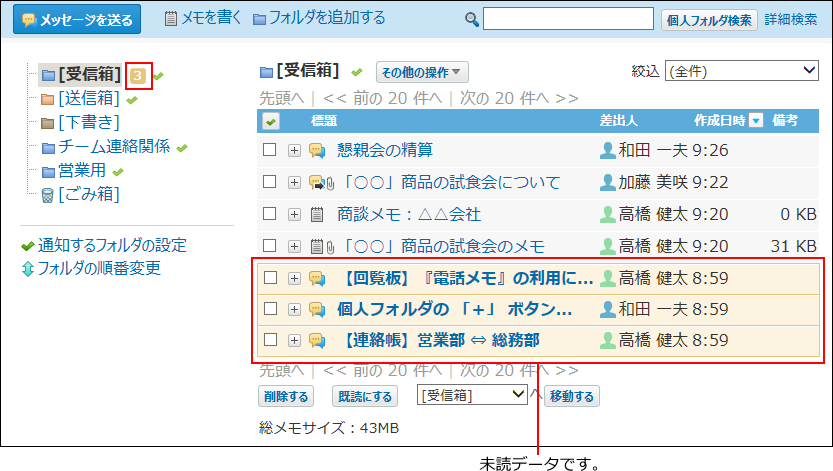Select the [下書き] folder in tree
Viewport: 833px width, 471px height.
[89, 123]
